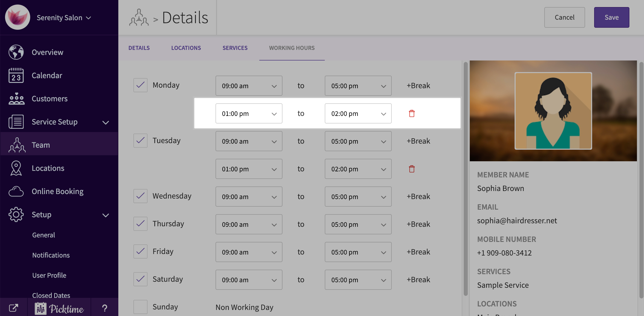Switch to the Services tab
The width and height of the screenshot is (644, 316).
coord(235,48)
